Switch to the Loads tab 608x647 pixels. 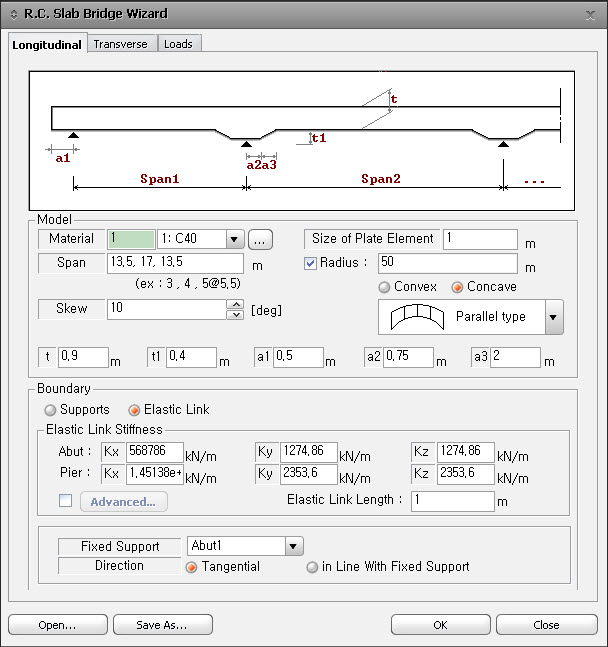(178, 44)
